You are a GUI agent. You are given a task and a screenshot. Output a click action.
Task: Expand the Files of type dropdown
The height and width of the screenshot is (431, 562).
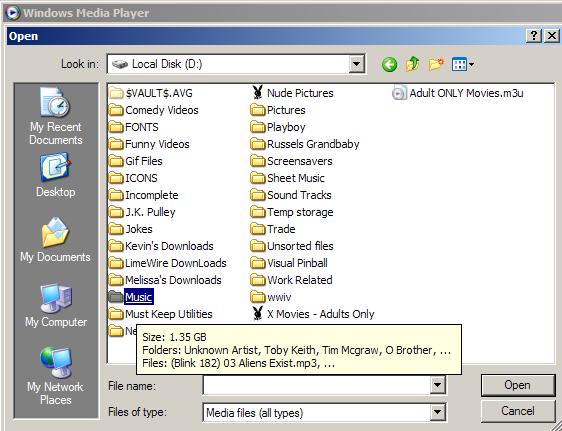pos(438,412)
